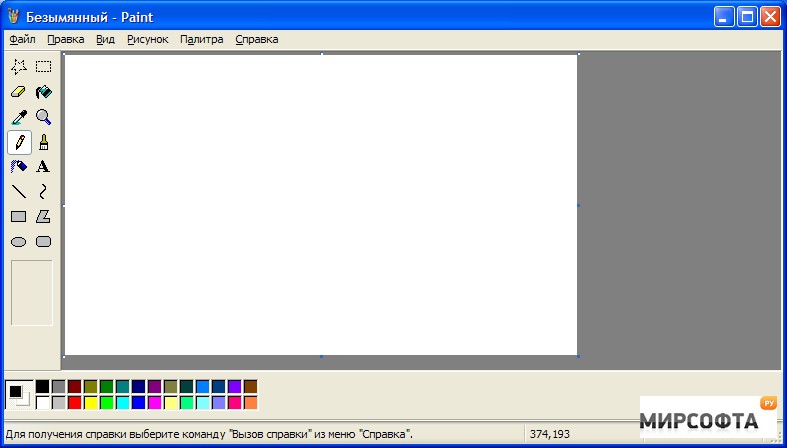This screenshot has height=448, width=787.
Task: Choose the dark gray palette swatch
Action: (x=59, y=387)
